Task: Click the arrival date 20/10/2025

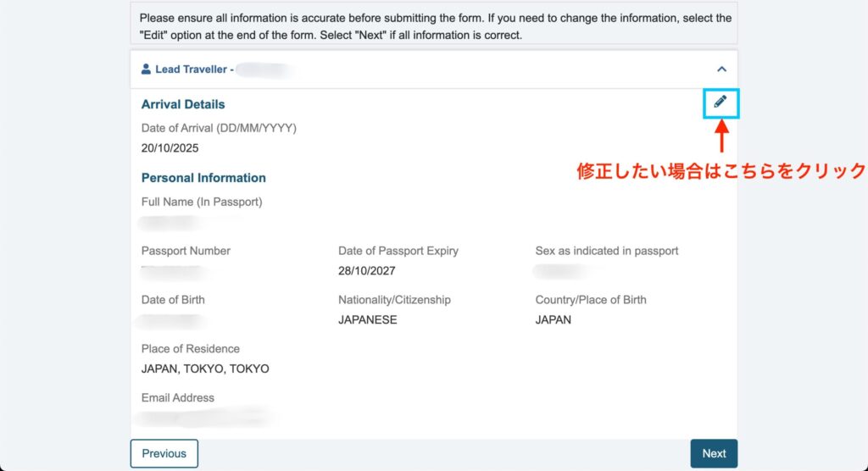Action: pyautogui.click(x=170, y=147)
